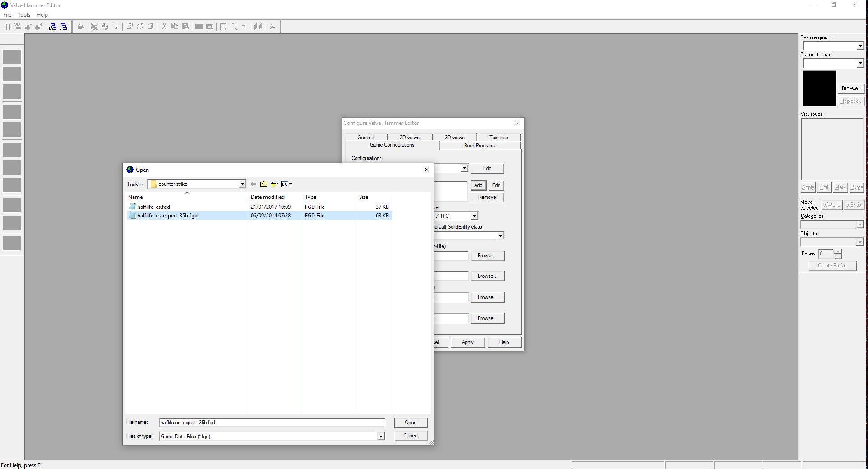868x469 pixels.
Task: Click Help in the Configure dialog
Action: (x=504, y=342)
